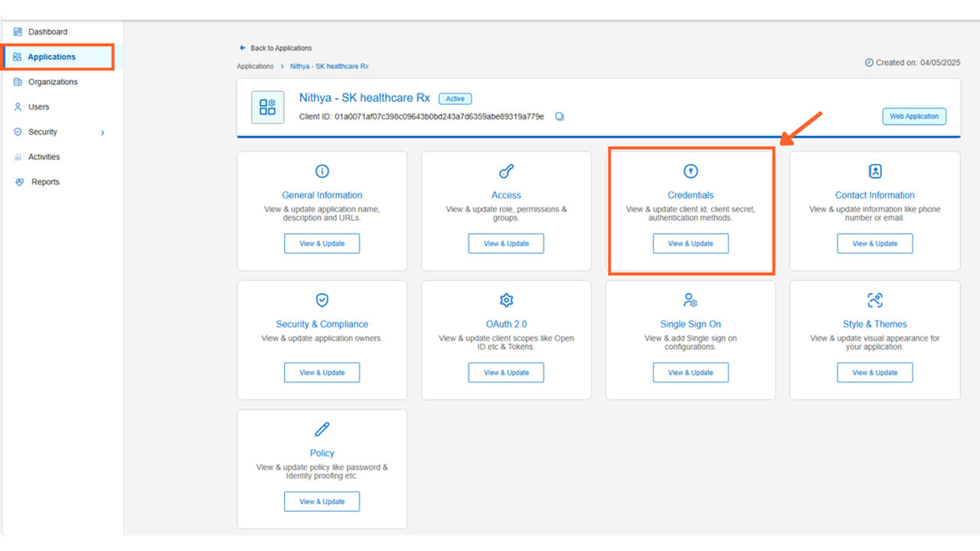Viewport: 980px width, 551px height.
Task: Click the Access key icon
Action: pyautogui.click(x=506, y=171)
